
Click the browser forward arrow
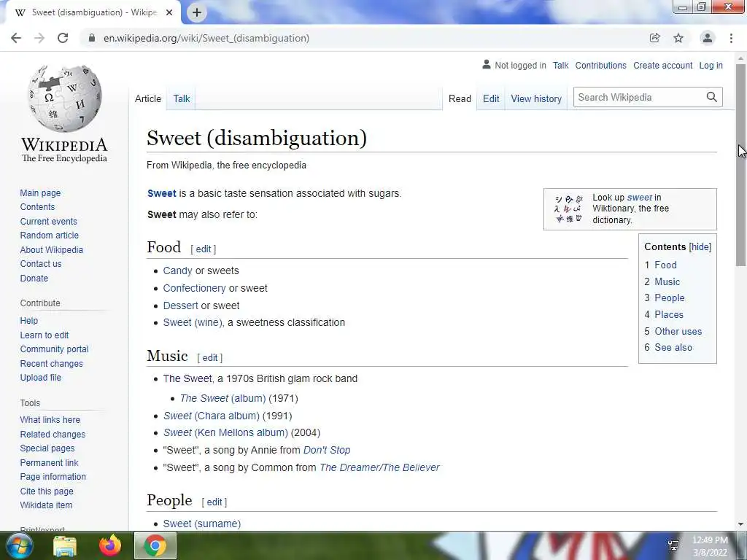pyautogui.click(x=39, y=38)
